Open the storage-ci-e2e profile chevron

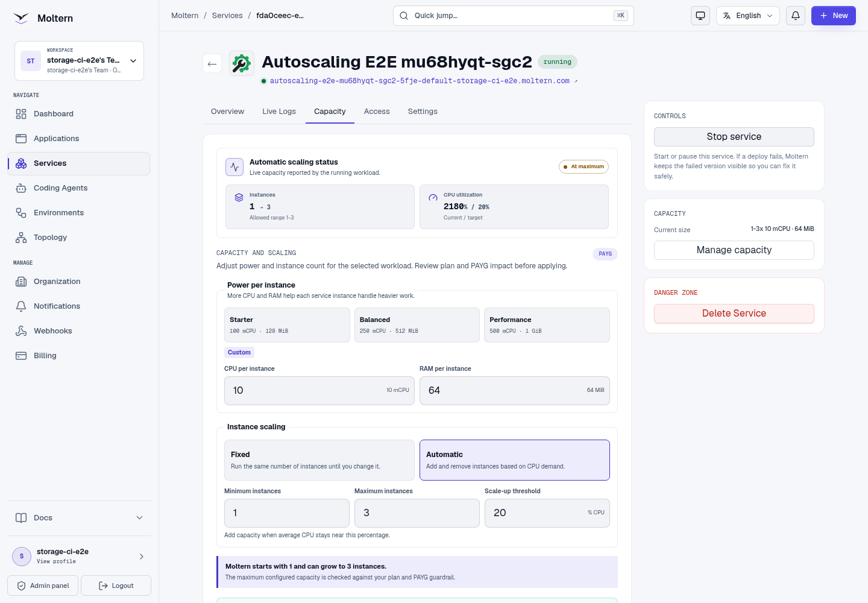tap(142, 557)
